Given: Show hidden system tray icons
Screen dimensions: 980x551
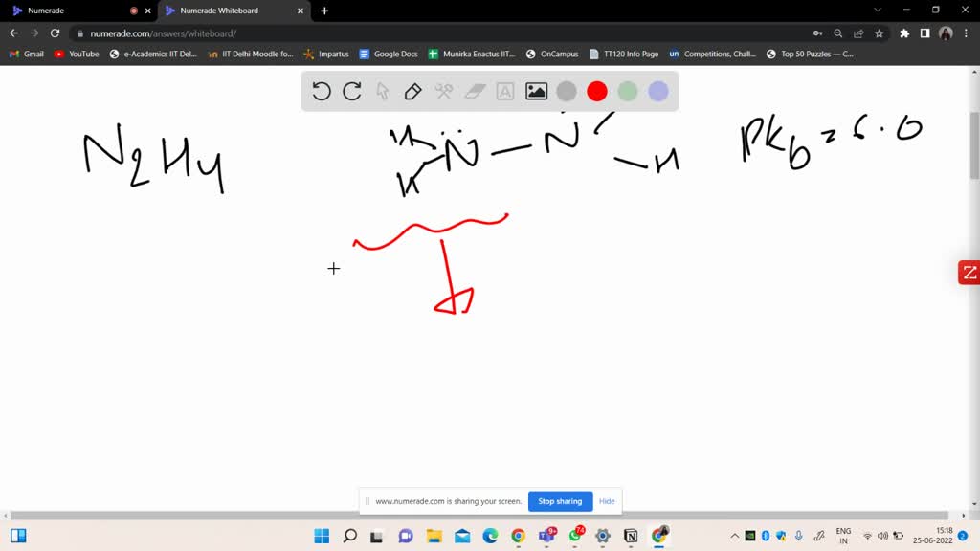Looking at the screenshot, I should (734, 536).
